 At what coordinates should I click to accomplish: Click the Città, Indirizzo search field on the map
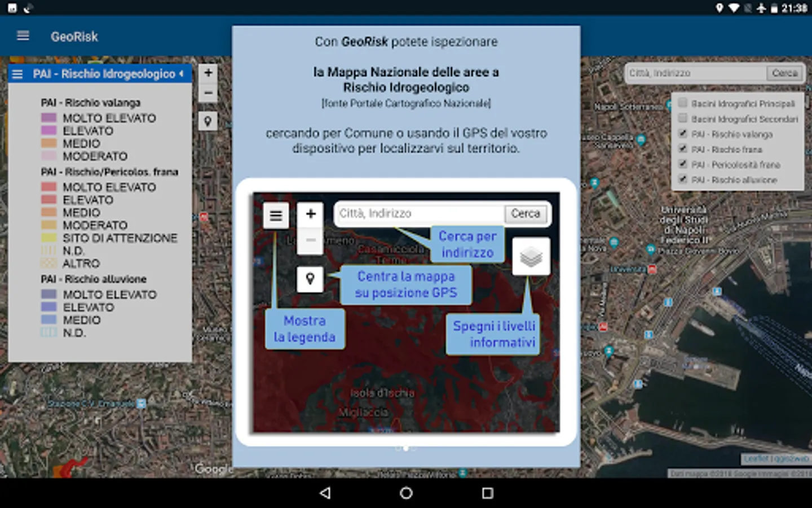point(696,73)
